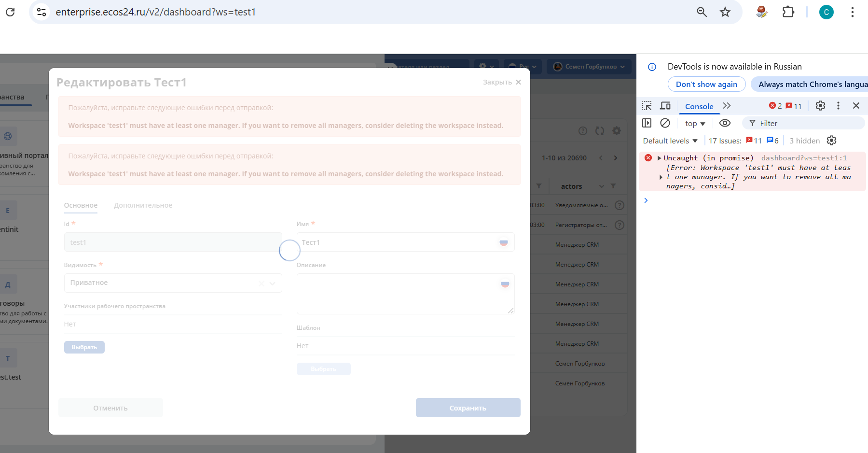Show the console sidebar panel
The width and height of the screenshot is (868, 453).
(647, 123)
